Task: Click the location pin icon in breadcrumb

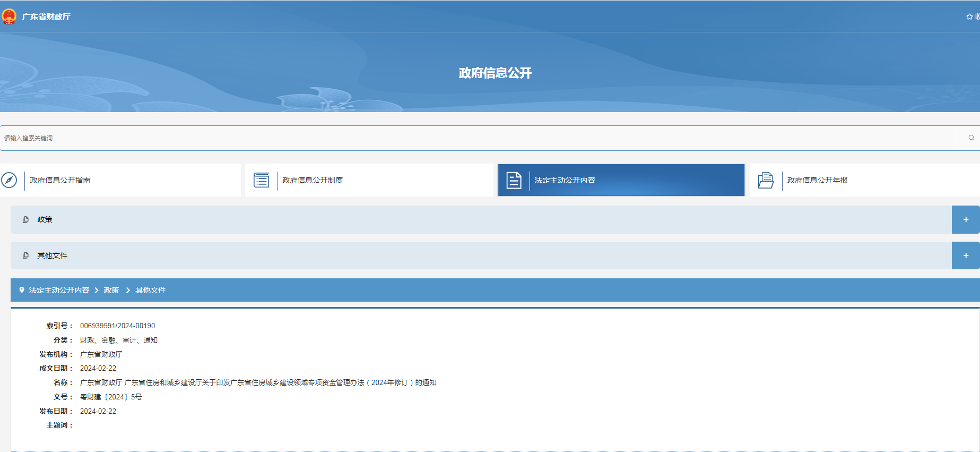Action: pyautogui.click(x=22, y=290)
